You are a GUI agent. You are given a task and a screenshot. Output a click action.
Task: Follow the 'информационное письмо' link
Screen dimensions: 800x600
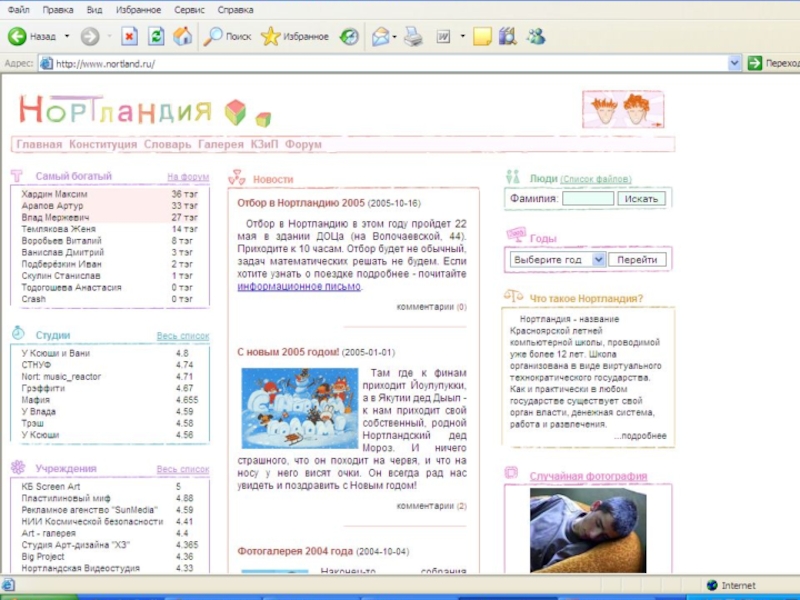point(299,286)
